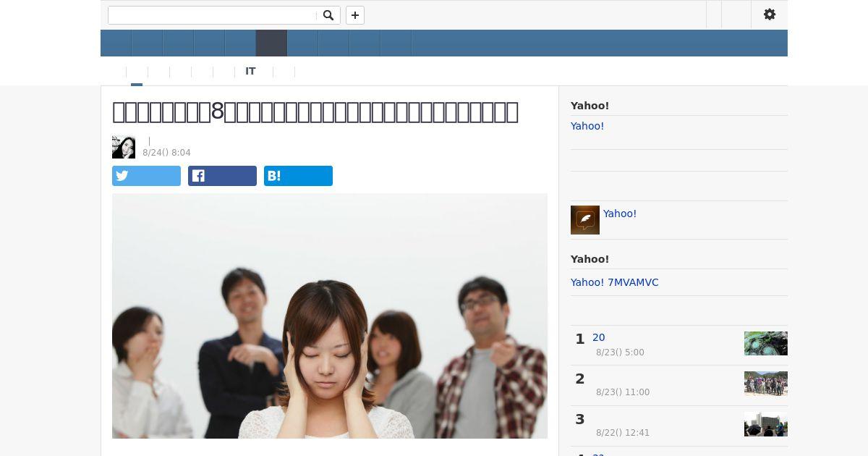Click thumbnail of ranking item 2

[x=766, y=384]
